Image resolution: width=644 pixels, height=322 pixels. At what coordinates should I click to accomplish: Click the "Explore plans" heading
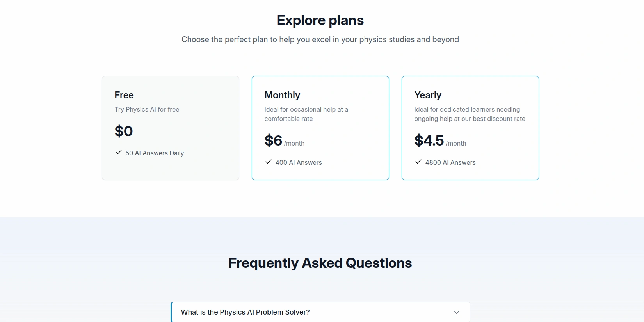320,20
